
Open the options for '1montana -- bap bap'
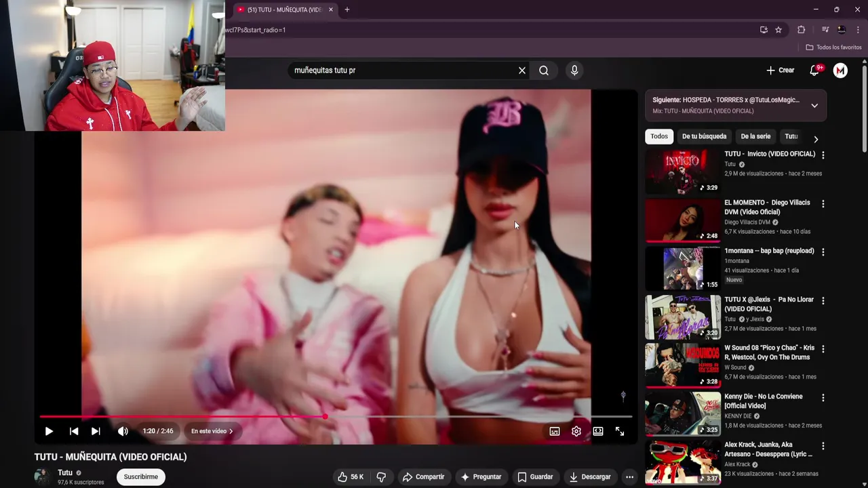pyautogui.click(x=823, y=252)
